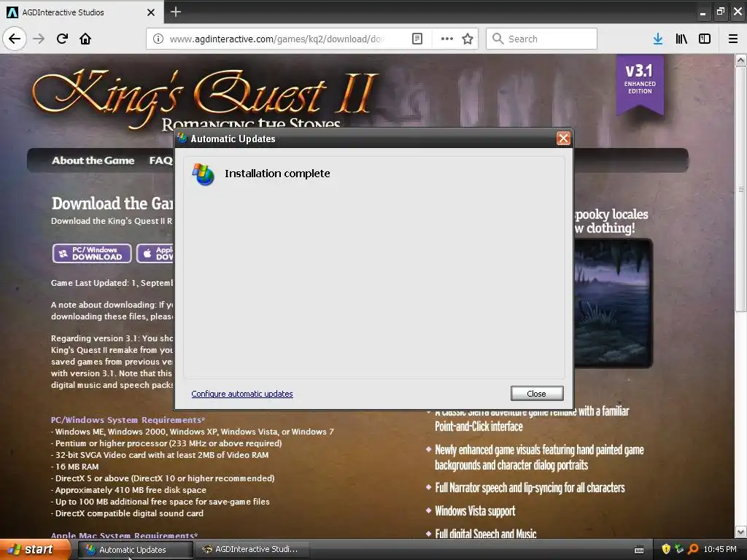Image resolution: width=747 pixels, height=560 pixels.
Task: Go to the Firefox home page icon
Action: coord(85,39)
